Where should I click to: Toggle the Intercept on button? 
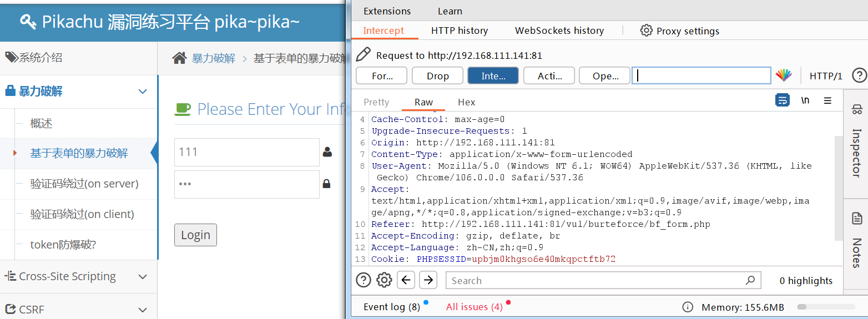click(493, 76)
